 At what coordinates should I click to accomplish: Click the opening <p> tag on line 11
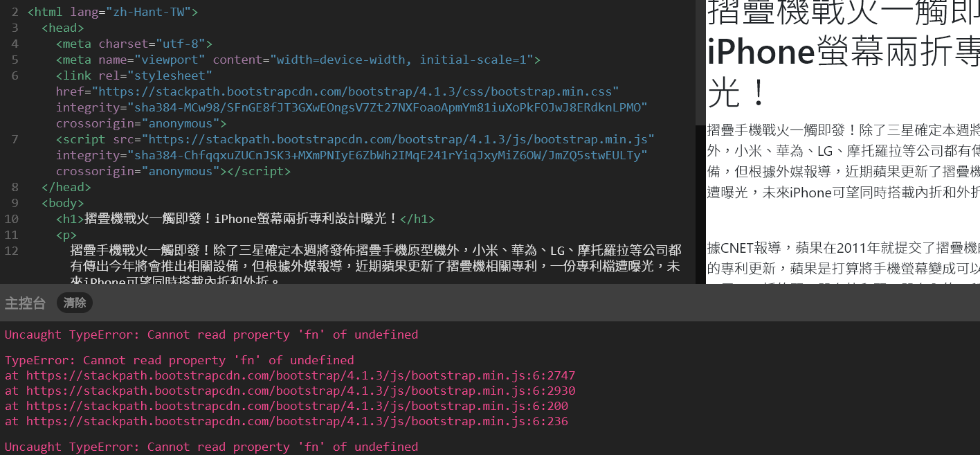(x=66, y=235)
